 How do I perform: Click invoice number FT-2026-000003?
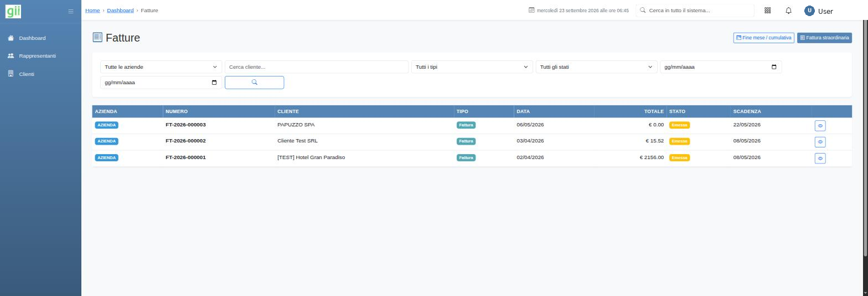coord(185,125)
